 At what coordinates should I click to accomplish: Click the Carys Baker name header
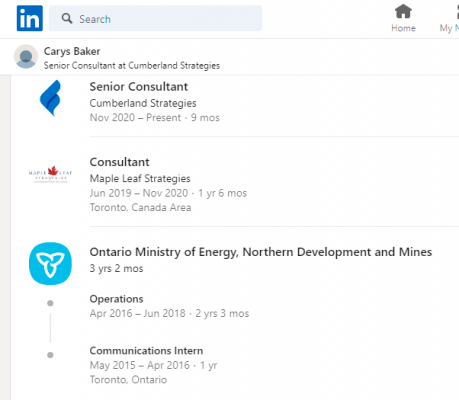72,51
